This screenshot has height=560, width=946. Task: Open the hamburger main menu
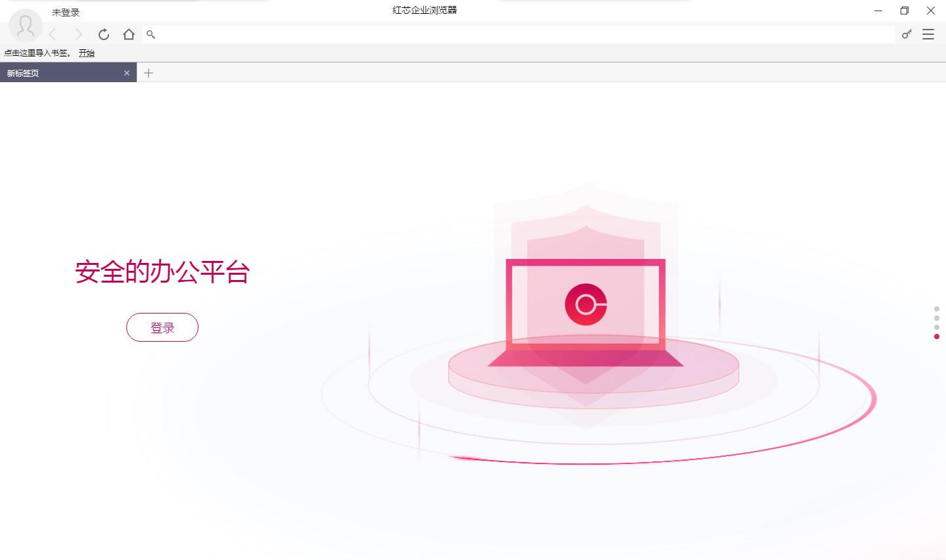tap(928, 34)
